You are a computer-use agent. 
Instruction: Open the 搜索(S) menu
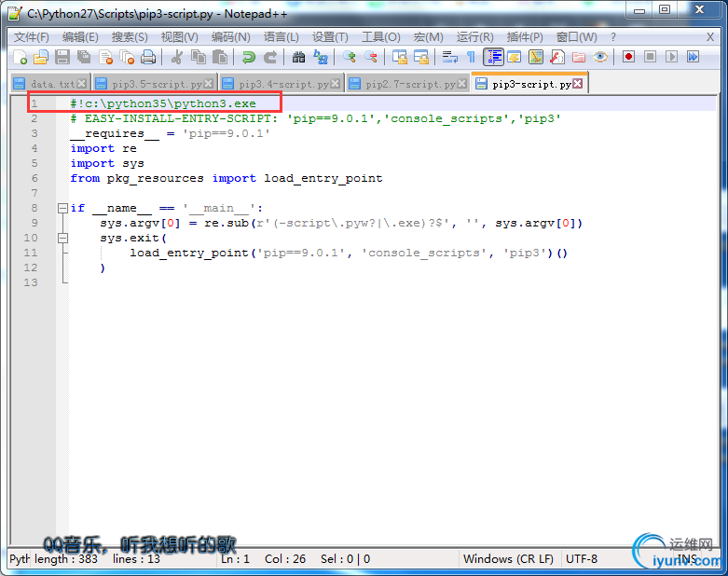pyautogui.click(x=130, y=37)
